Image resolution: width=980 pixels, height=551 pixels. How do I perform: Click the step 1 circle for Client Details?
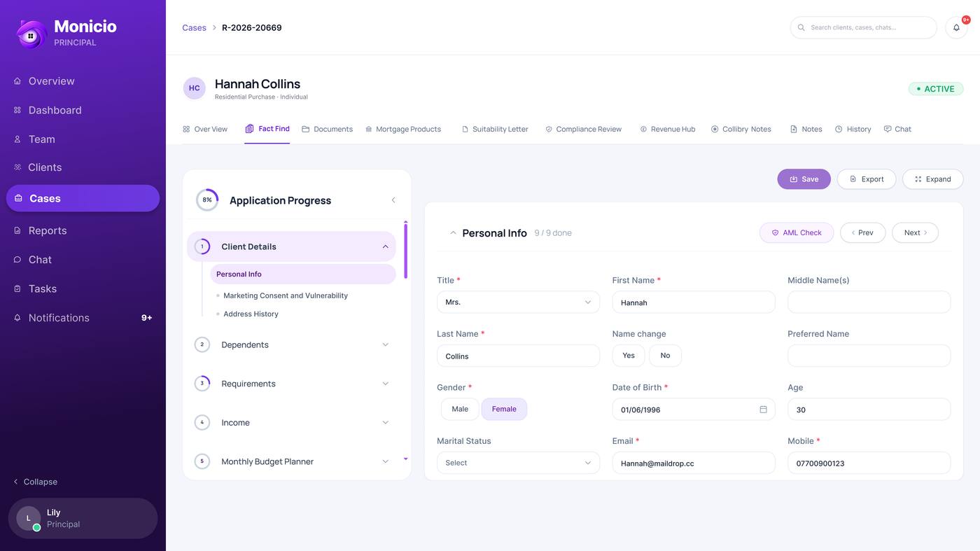(202, 246)
